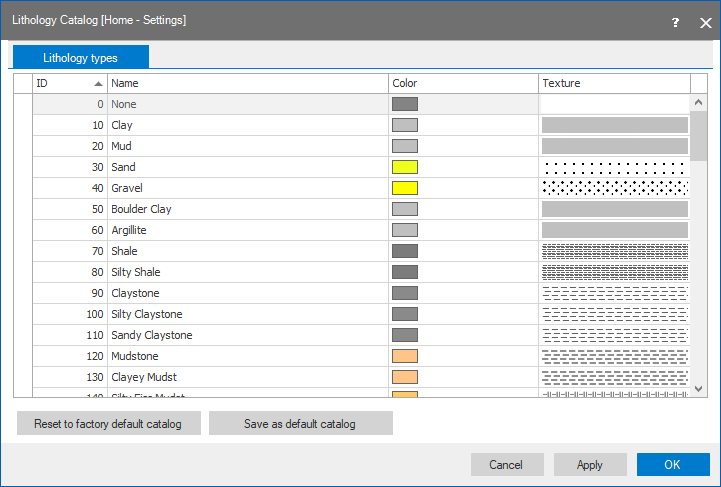Screen dimensions: 721x487
Task: Switch to the Lithology types tab
Action: click(80, 58)
